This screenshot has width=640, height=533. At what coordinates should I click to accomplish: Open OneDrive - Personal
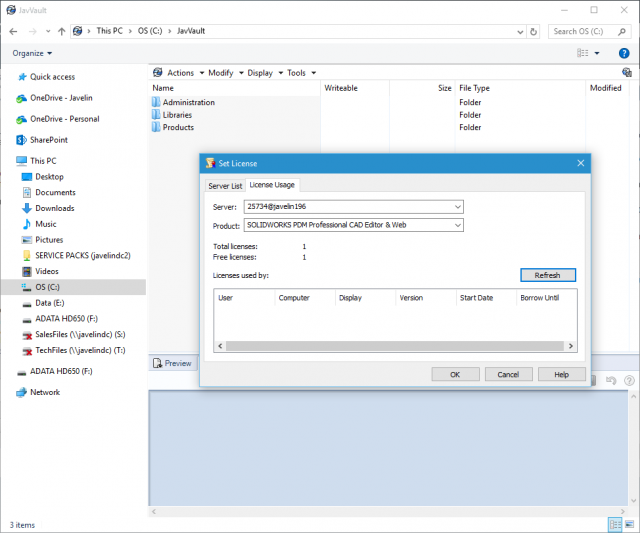(64, 119)
